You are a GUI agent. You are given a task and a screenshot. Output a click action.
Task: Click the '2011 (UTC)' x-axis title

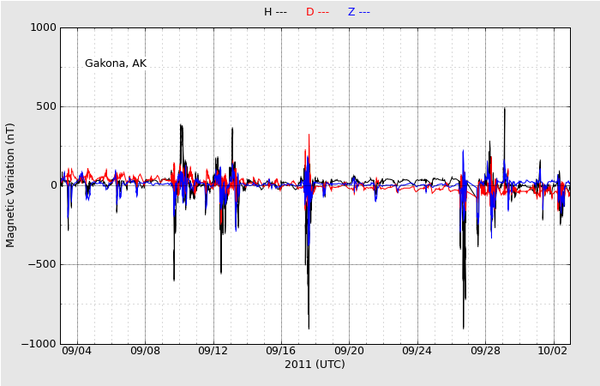tap(315, 364)
